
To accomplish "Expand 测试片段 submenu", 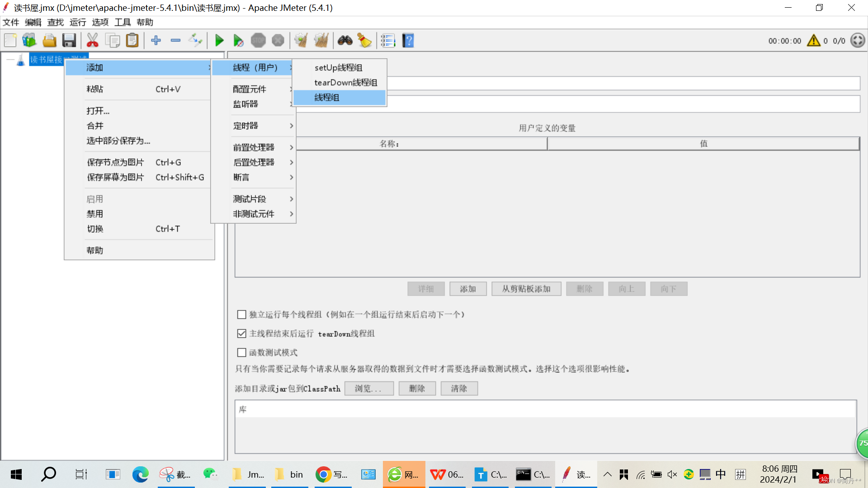I will click(253, 199).
